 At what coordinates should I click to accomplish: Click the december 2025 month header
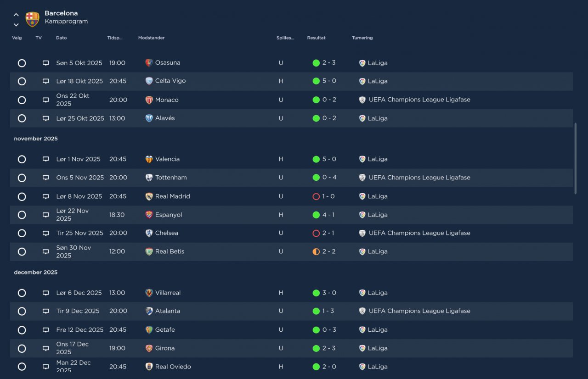click(36, 273)
